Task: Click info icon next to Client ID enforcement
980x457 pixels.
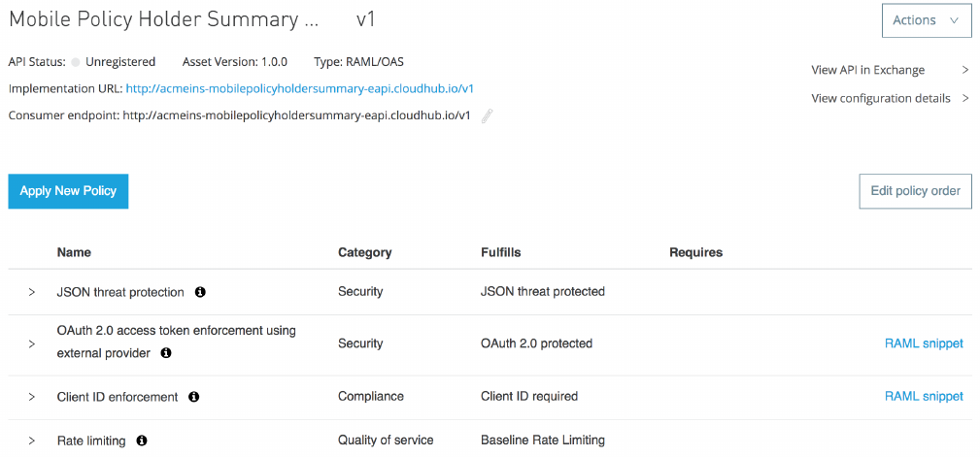Action: pos(193,397)
